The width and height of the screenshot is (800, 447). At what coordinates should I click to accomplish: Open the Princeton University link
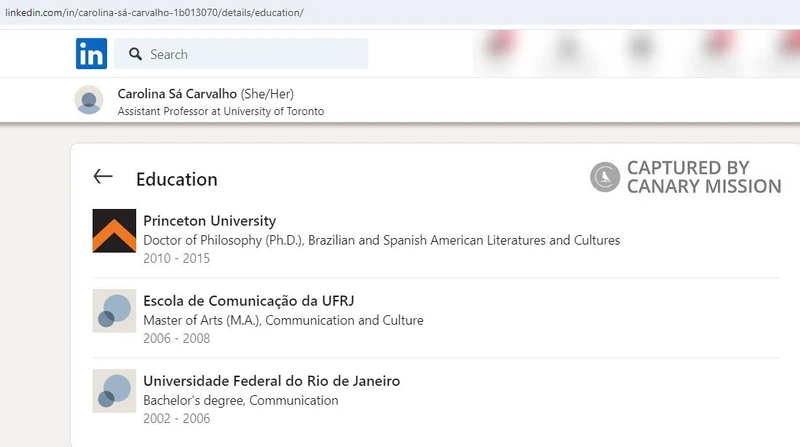[x=209, y=221]
